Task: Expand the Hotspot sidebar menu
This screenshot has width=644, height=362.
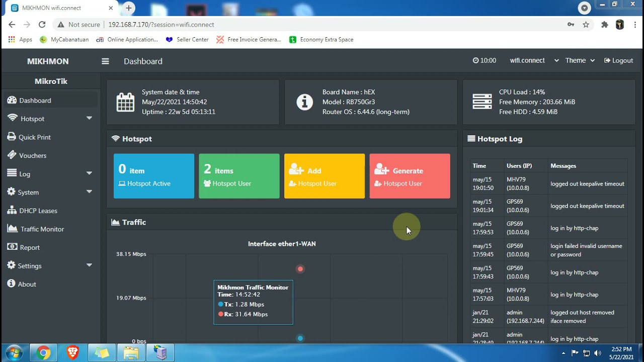Action: [50, 119]
